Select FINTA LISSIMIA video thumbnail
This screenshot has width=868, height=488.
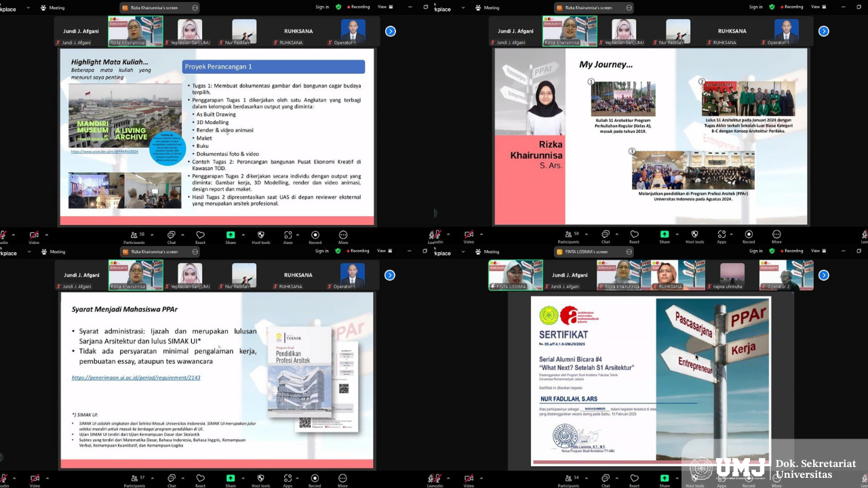pyautogui.click(x=515, y=275)
